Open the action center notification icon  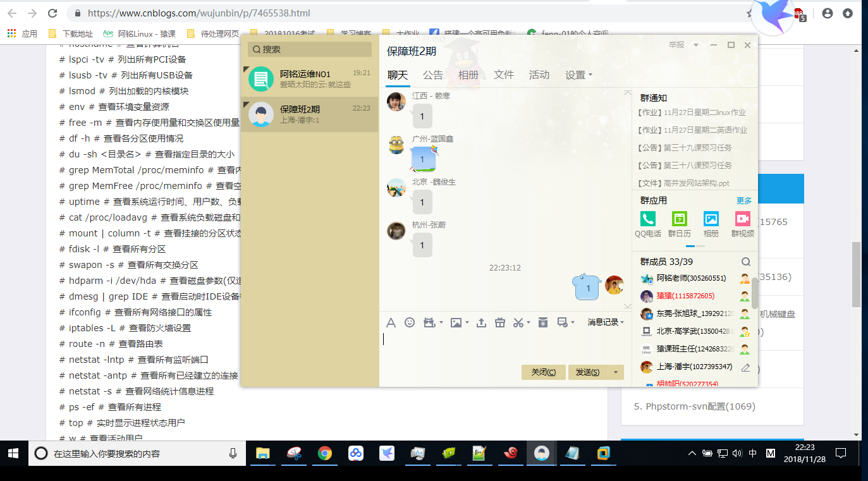pyautogui.click(x=841, y=453)
